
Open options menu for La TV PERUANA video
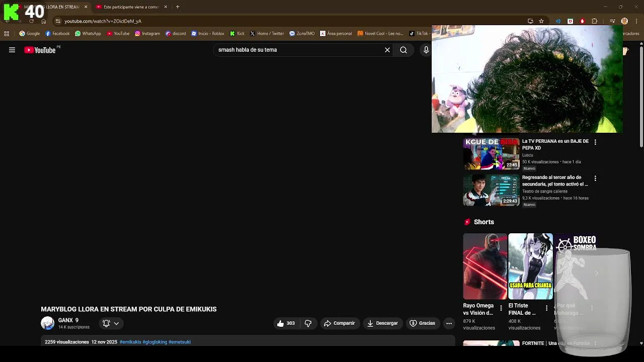595,142
